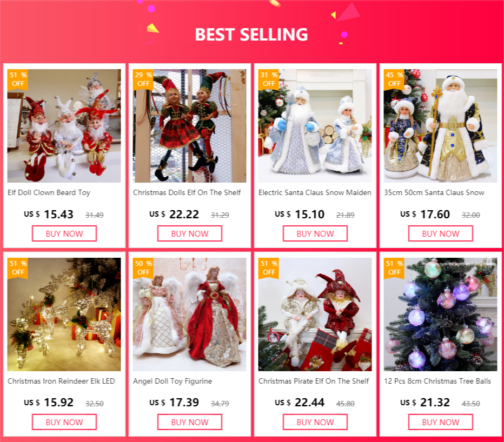Open the 35cm 50cm Santa Claus Snow image
This screenshot has height=442, width=504.
(440, 126)
